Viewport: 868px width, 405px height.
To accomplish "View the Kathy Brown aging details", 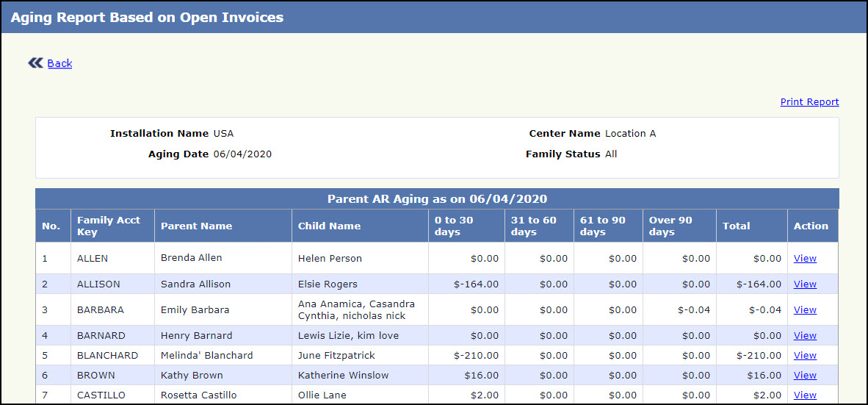I will (x=805, y=376).
